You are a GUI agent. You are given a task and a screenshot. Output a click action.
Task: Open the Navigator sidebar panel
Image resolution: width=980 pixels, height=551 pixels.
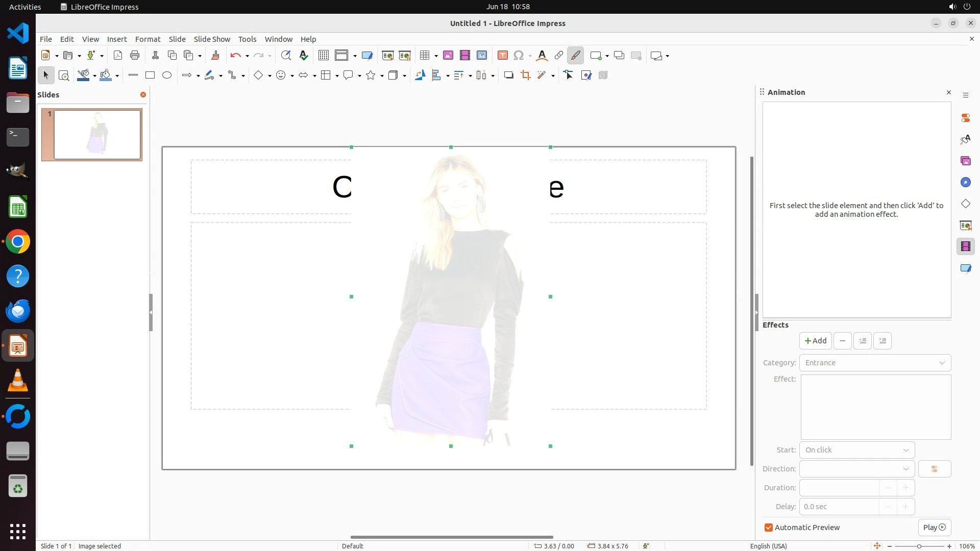point(965,183)
